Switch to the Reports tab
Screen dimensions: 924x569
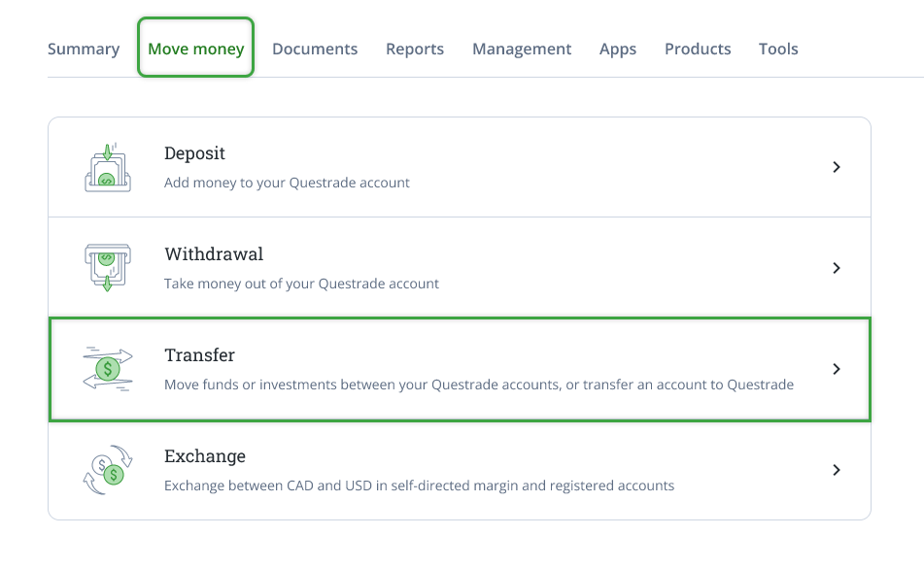(x=415, y=49)
